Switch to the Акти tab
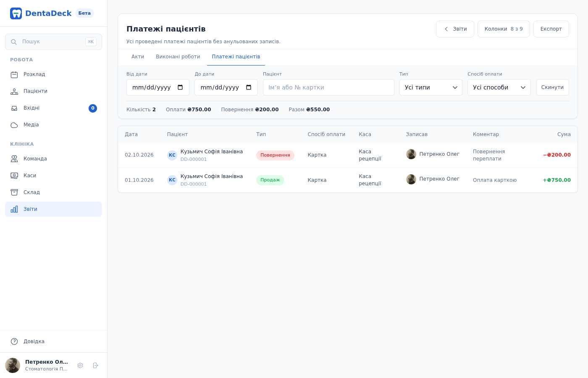 (x=138, y=57)
